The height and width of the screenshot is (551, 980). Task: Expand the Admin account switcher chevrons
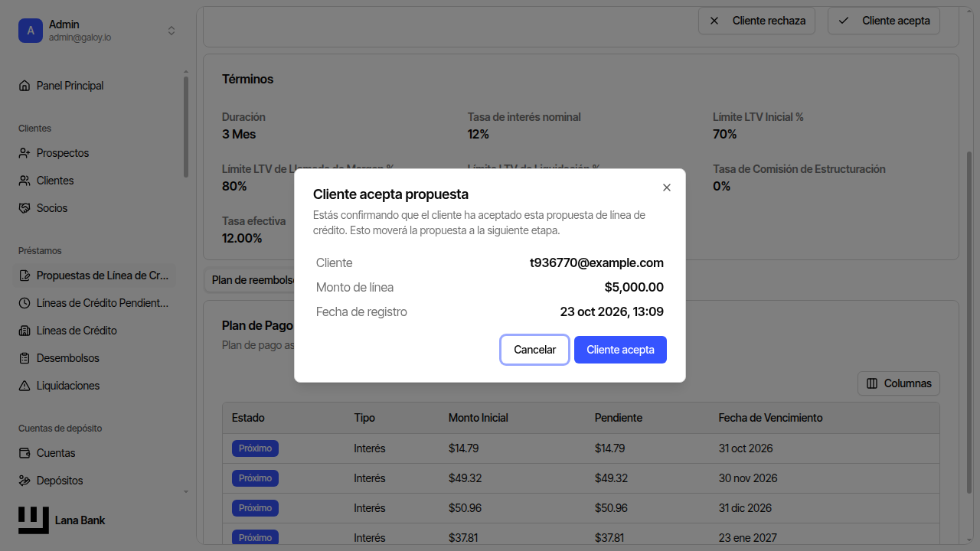pos(171,31)
